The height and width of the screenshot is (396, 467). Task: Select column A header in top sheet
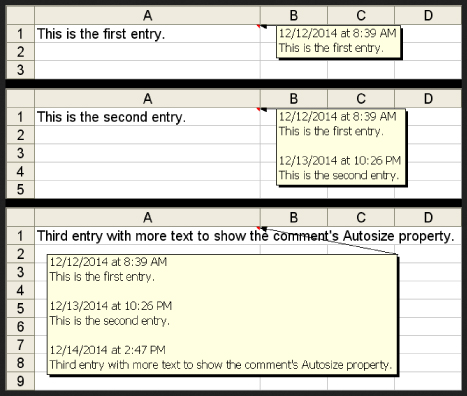[x=147, y=15]
